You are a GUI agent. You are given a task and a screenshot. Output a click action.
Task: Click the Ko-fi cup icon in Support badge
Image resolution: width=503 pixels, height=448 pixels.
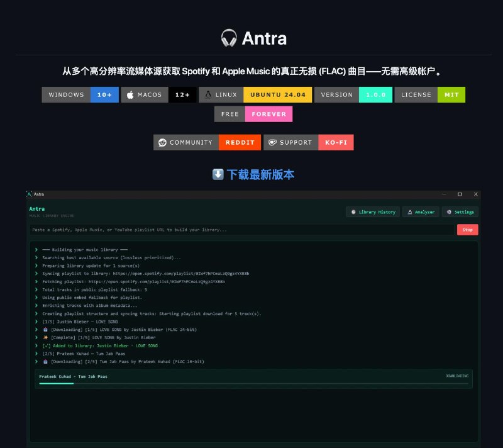coord(272,142)
